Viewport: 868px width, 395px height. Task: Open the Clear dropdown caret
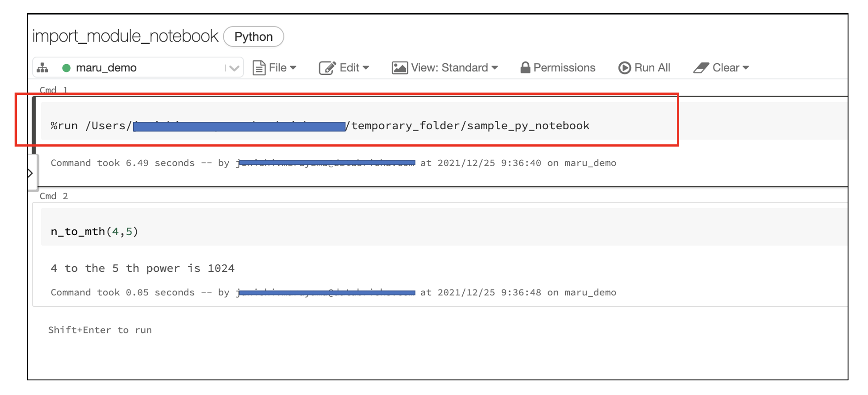pyautogui.click(x=746, y=68)
